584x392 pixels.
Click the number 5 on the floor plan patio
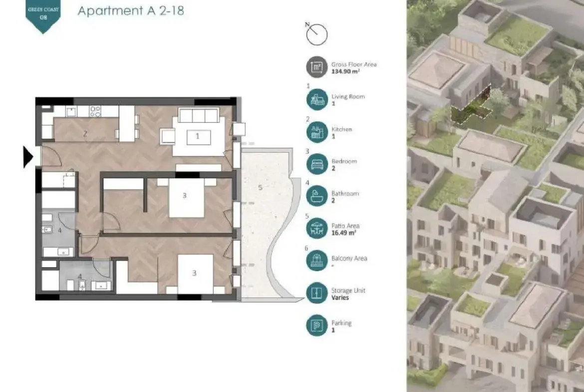260,187
